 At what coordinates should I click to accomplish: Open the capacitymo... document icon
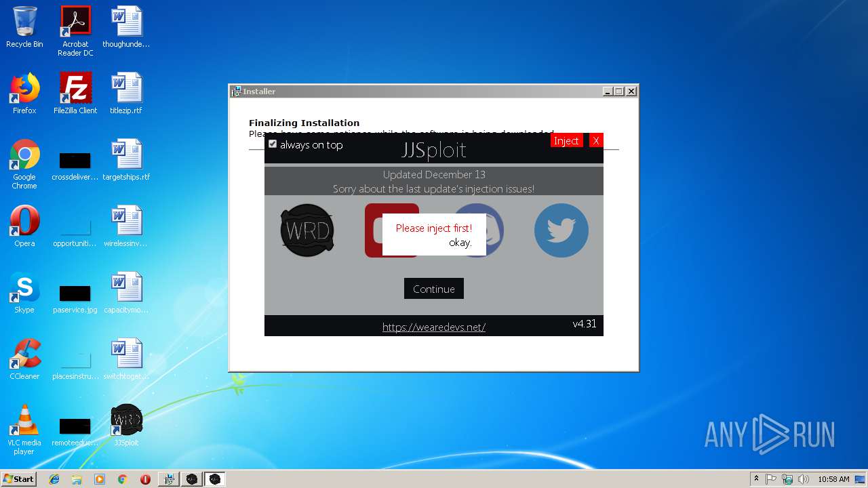[x=126, y=293]
